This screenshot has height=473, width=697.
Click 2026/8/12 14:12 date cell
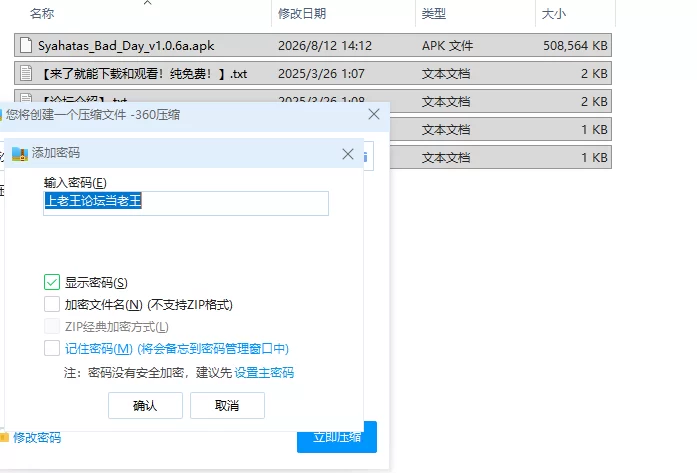(325, 45)
